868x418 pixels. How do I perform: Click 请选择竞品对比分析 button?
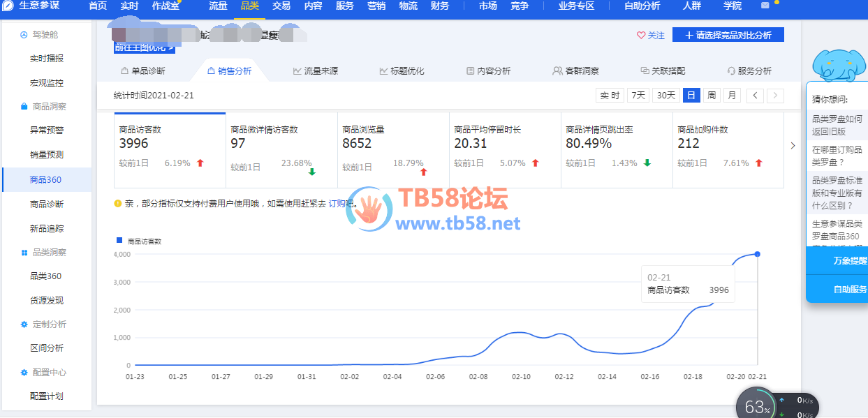[x=728, y=35]
